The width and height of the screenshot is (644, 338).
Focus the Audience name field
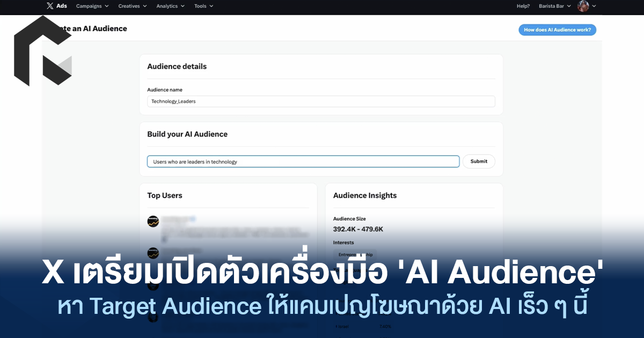pos(321,101)
